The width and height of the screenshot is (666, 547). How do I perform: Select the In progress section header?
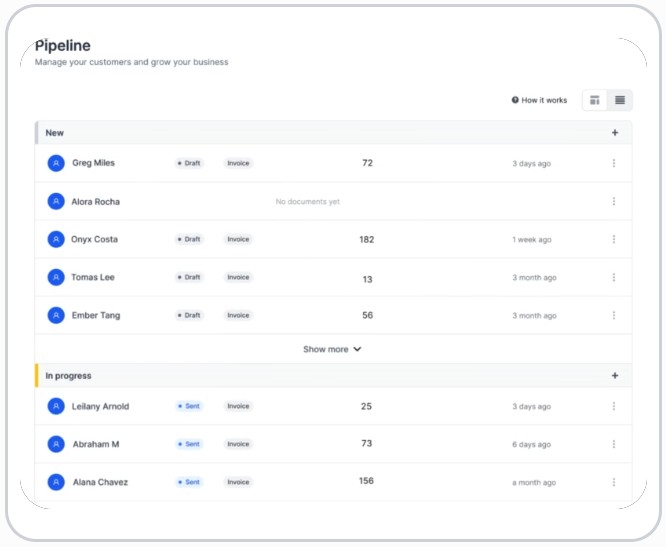[x=68, y=376]
